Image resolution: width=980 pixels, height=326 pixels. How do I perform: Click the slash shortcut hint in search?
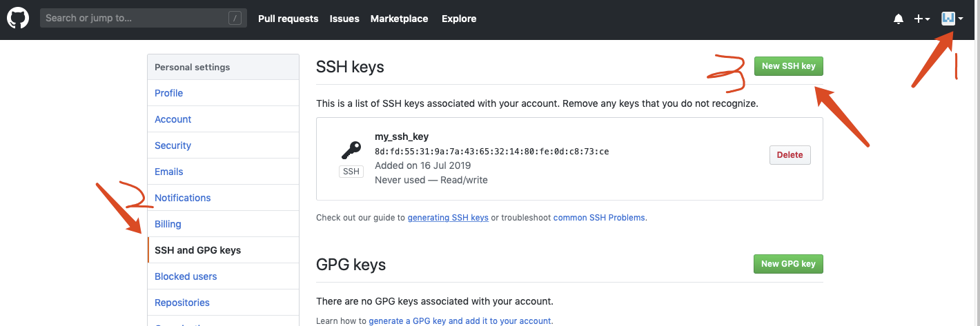(x=236, y=19)
